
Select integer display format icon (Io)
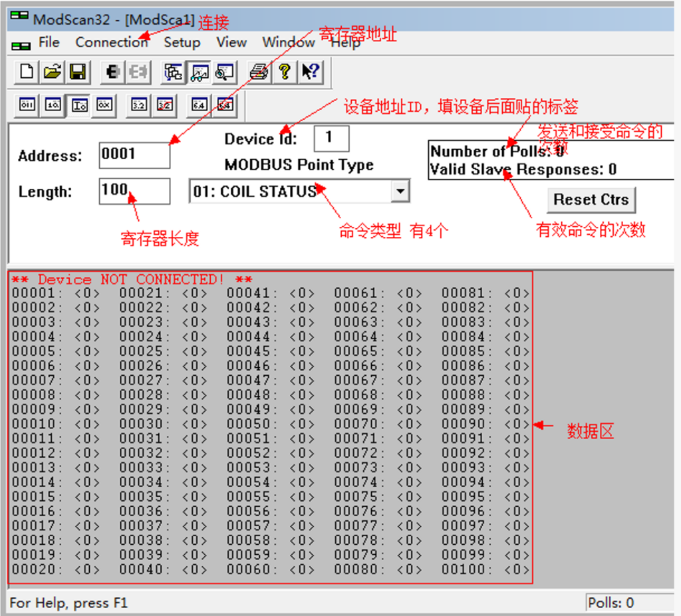pyautogui.click(x=80, y=105)
